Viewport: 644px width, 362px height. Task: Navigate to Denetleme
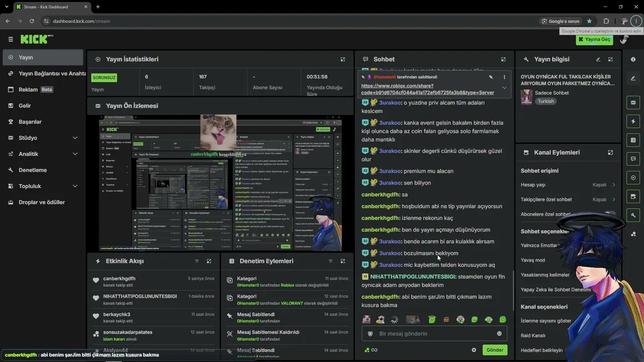click(x=43, y=170)
